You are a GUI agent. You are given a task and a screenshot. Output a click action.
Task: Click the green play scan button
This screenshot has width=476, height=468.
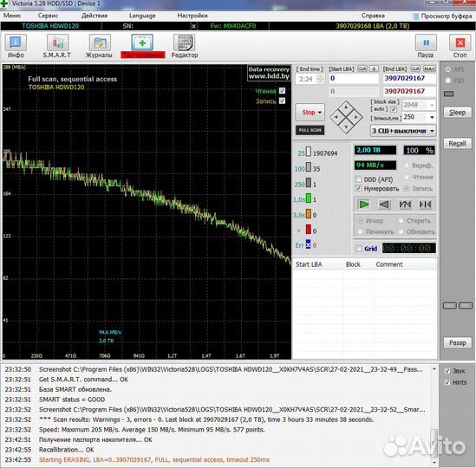click(x=364, y=205)
